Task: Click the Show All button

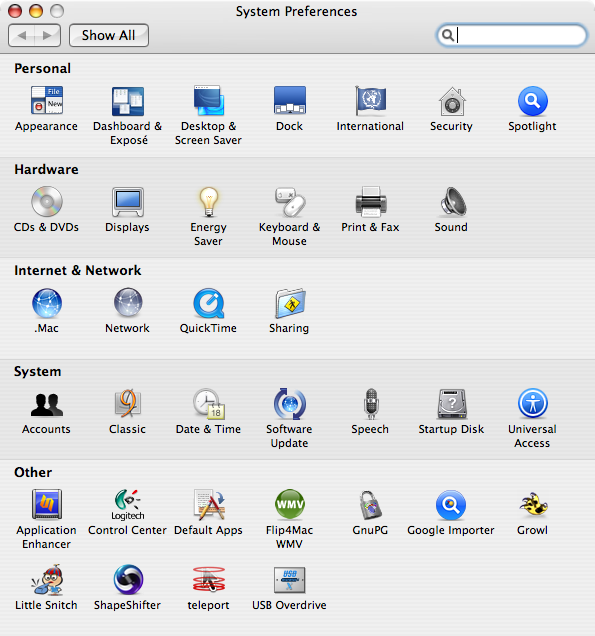Action: (109, 35)
